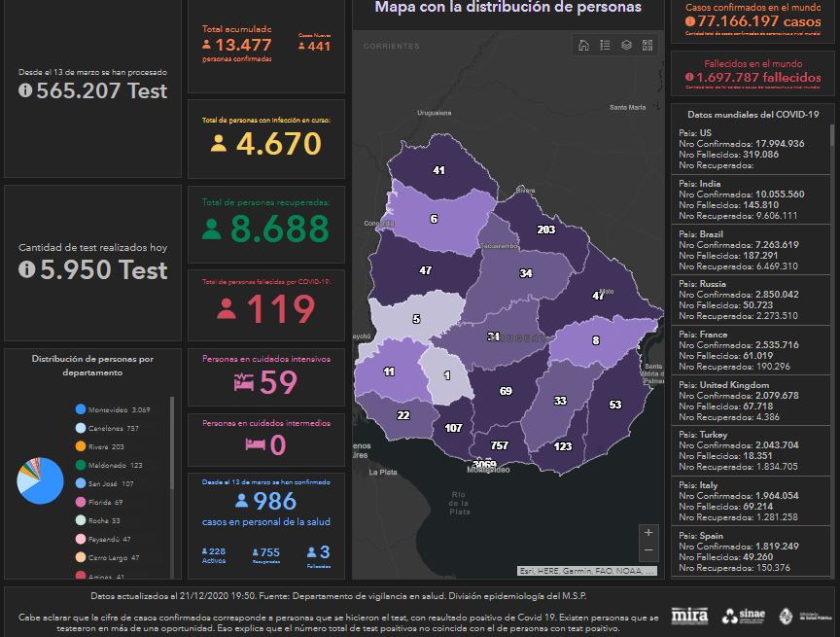
Task: Click the mira logo in the footer
Action: pos(689,616)
